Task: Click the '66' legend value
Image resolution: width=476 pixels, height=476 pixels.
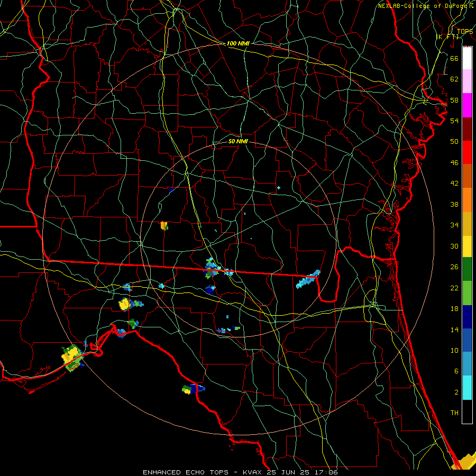Action: click(x=454, y=58)
